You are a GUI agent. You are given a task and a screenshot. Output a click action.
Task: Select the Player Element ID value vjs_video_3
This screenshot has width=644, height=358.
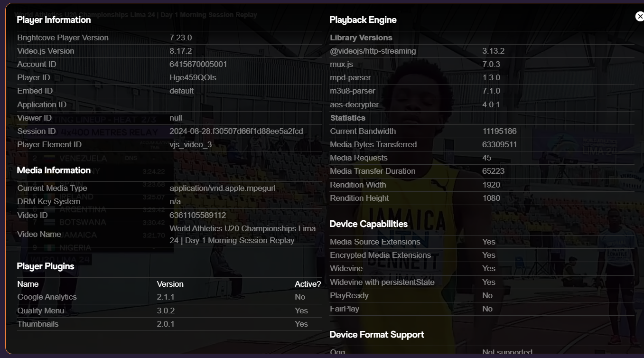coord(190,144)
